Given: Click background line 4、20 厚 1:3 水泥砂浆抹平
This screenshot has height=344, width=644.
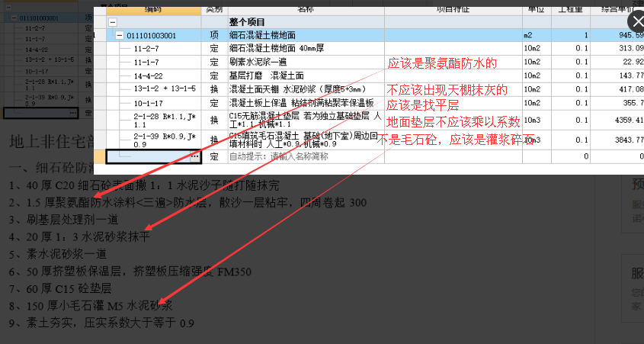Looking at the screenshot, I should 80,237.
